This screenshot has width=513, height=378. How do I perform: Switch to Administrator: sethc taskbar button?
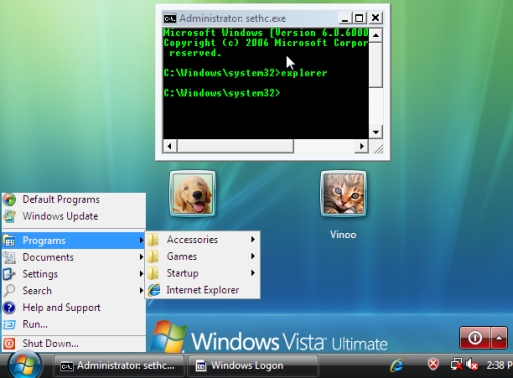pyautogui.click(x=118, y=366)
